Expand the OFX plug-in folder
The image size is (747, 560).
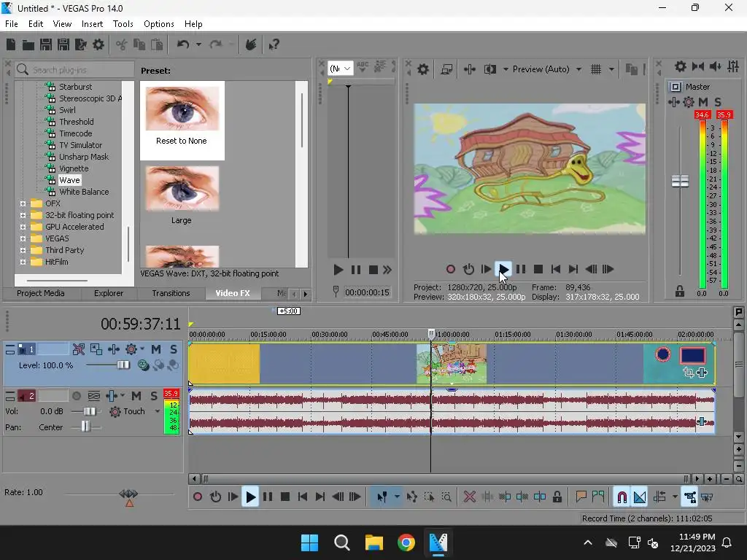coord(23,204)
